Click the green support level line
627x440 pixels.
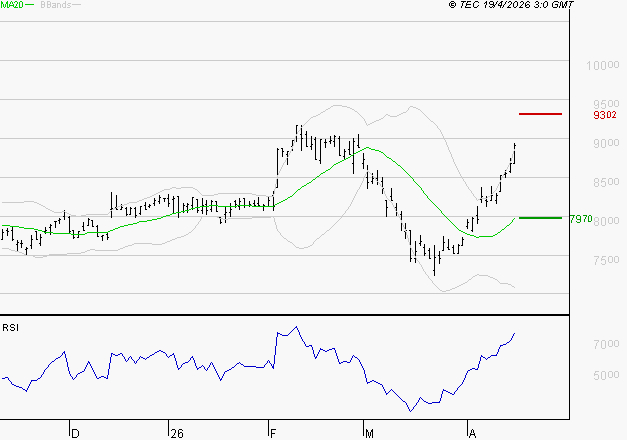point(540,218)
